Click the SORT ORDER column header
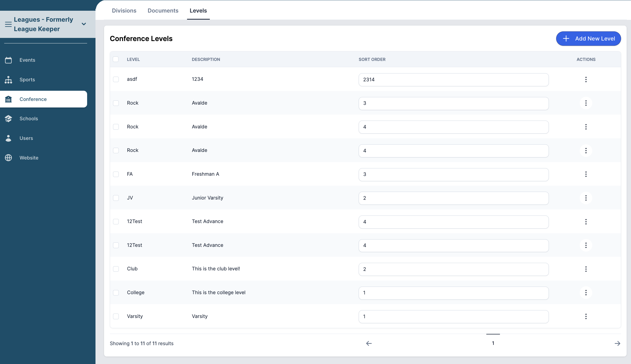631x364 pixels. [x=372, y=59]
